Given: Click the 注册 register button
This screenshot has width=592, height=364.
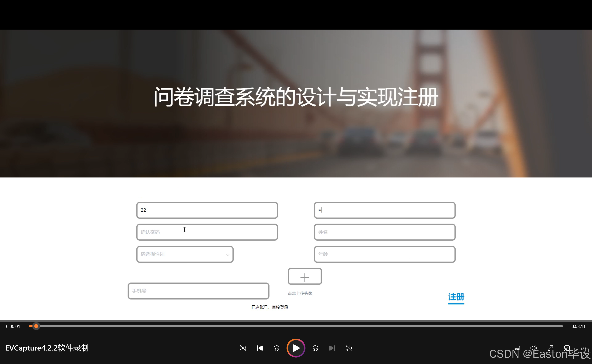Looking at the screenshot, I should tap(456, 298).
